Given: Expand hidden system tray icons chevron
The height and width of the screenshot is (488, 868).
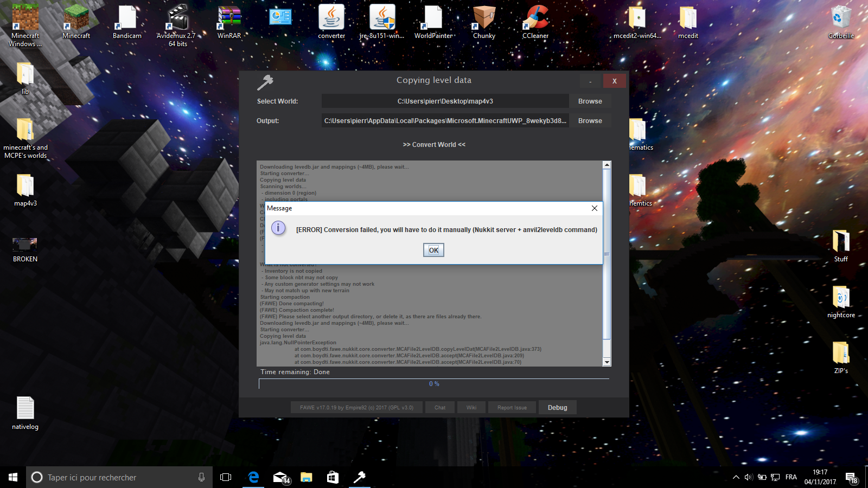Looking at the screenshot, I should pyautogui.click(x=736, y=477).
